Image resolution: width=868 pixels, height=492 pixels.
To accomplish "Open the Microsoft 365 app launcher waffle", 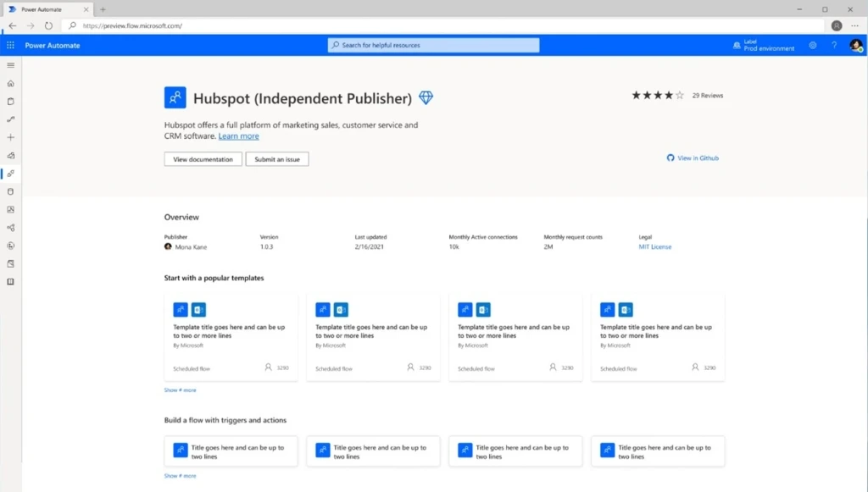I will point(10,45).
